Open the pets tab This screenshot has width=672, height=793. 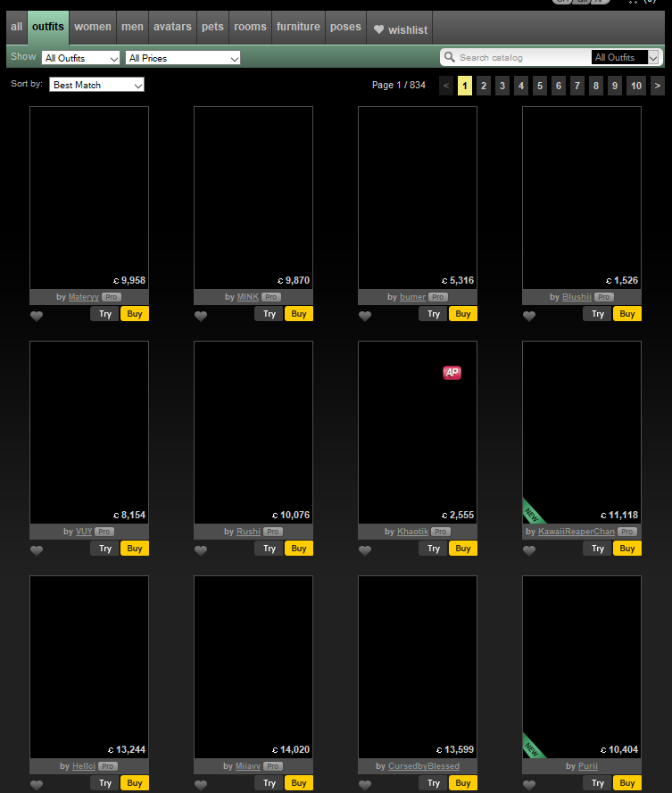[x=212, y=27]
